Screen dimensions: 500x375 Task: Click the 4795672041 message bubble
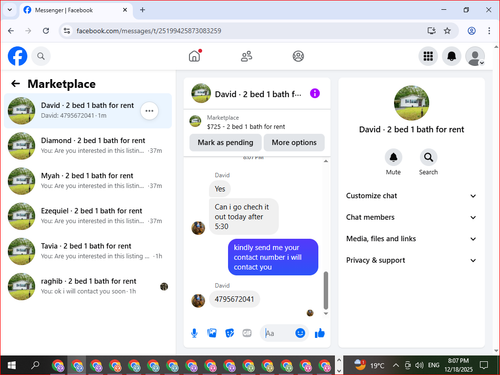pos(234,299)
